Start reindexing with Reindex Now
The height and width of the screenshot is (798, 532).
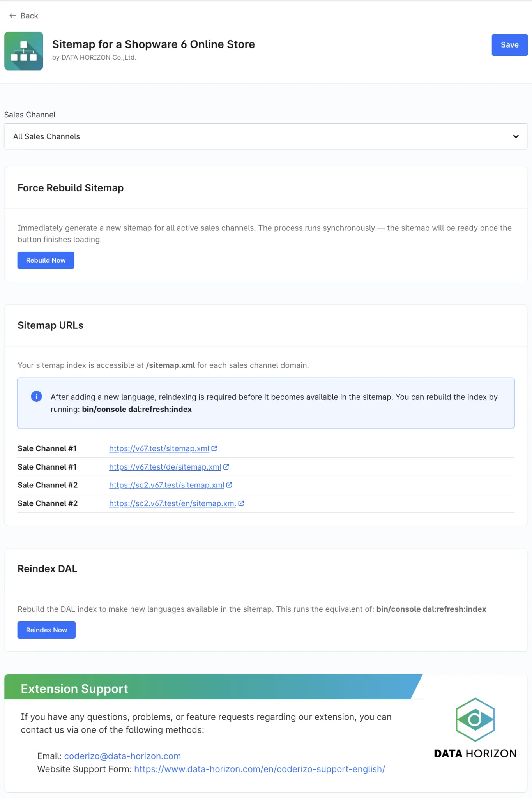coord(46,630)
